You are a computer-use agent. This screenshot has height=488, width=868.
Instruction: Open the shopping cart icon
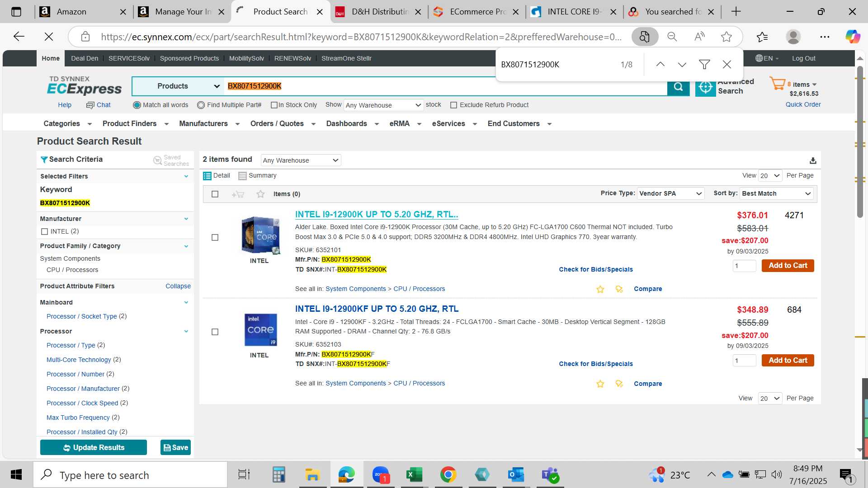pos(778,84)
